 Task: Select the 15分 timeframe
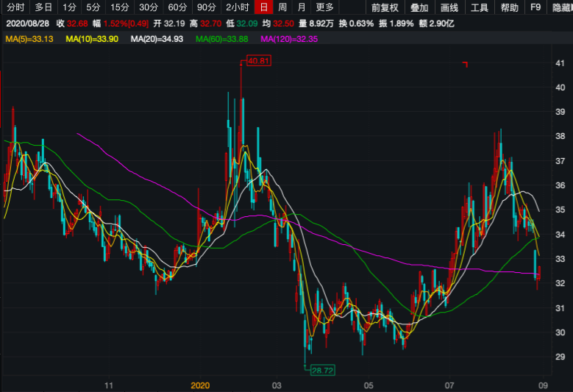118,7
